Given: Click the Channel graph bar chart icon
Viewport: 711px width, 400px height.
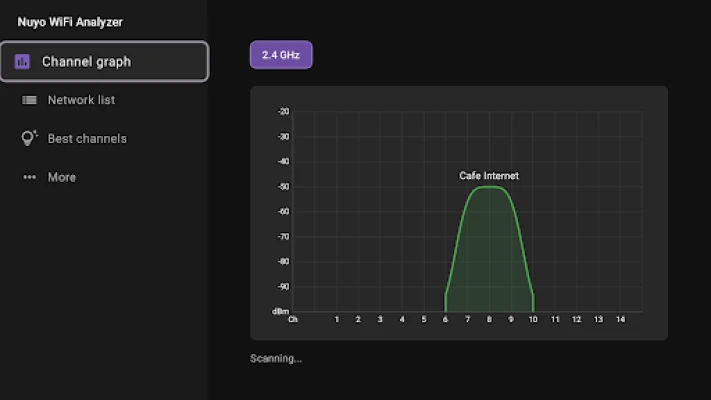Looking at the screenshot, I should (x=22, y=62).
